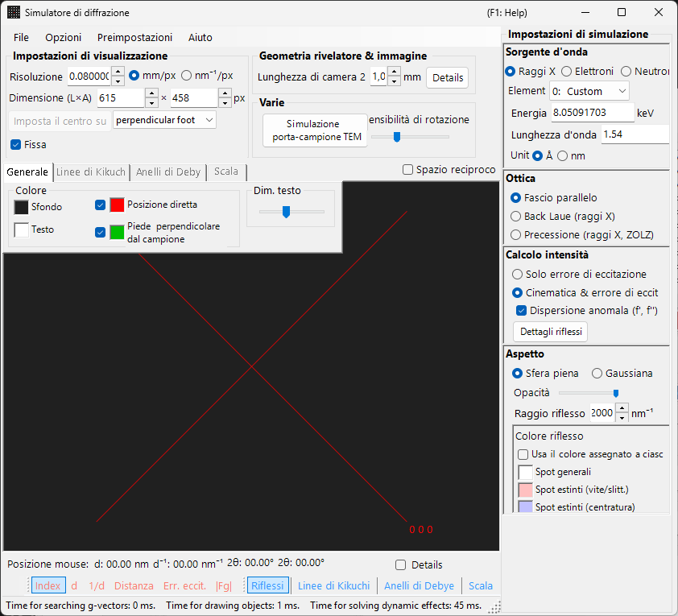Viewport: 678px width, 616px height.
Task: Pick the Spot generali color swatch
Action: click(525, 472)
